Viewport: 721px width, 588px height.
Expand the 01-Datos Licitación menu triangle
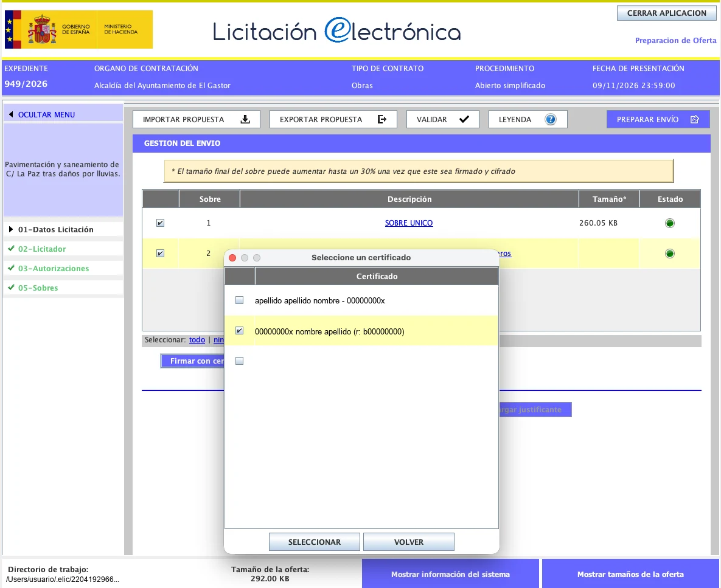(10, 229)
